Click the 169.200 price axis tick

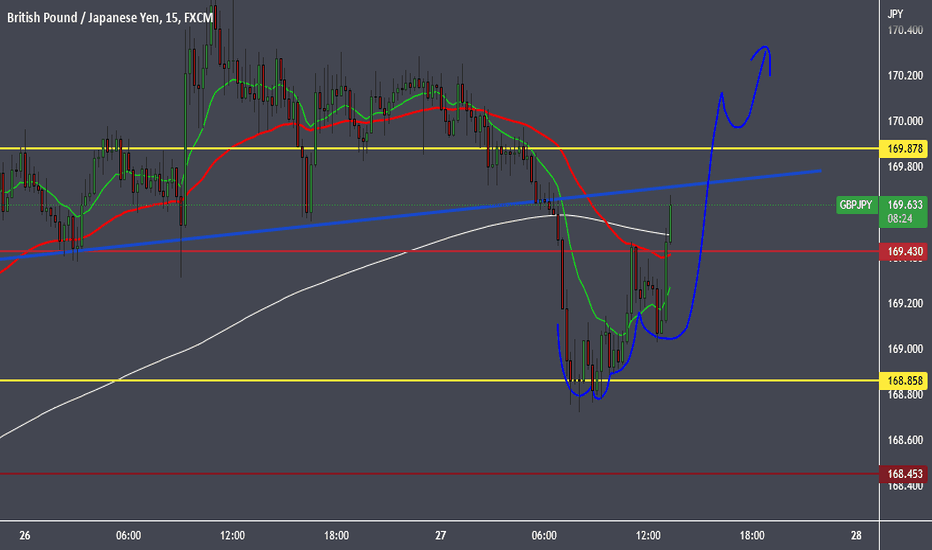tap(905, 303)
